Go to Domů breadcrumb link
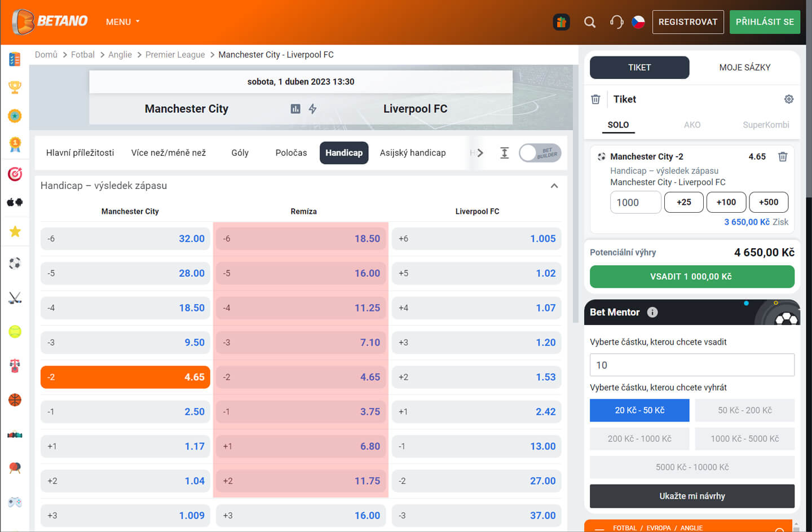 (46, 55)
